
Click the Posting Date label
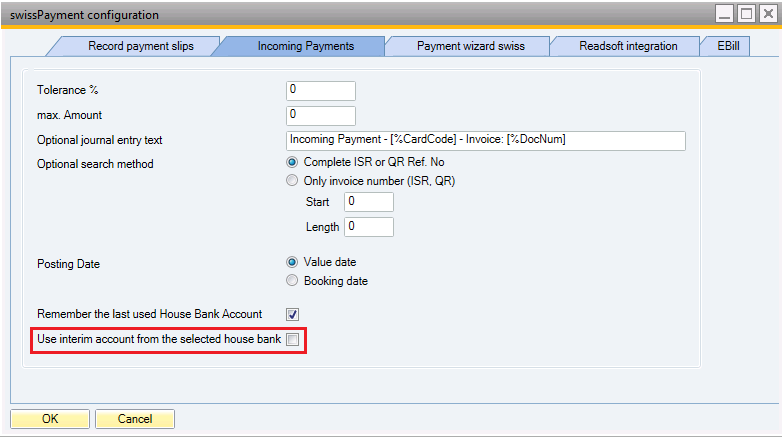[x=68, y=264]
